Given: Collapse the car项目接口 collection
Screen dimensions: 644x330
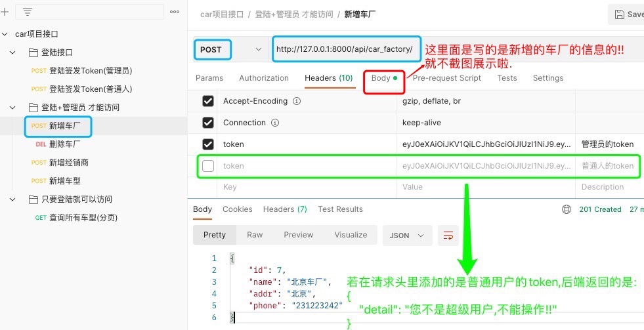Looking at the screenshot, I should (x=5, y=34).
